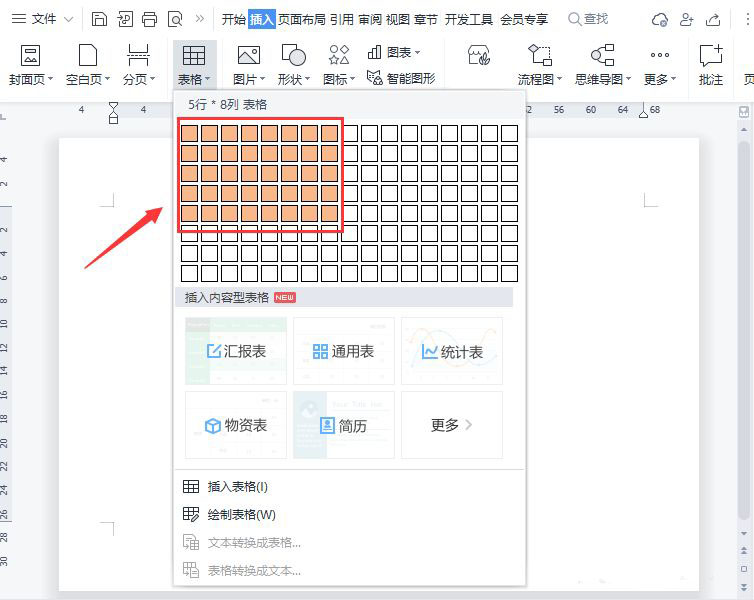
Task: Open the 空白页 dropdown
Action: click(88, 65)
